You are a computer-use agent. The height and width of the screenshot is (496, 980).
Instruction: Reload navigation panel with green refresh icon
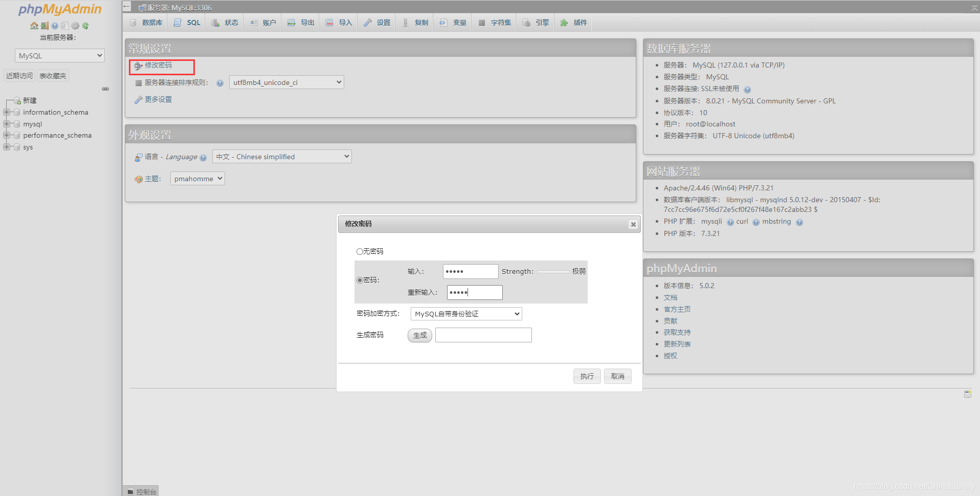85,26
